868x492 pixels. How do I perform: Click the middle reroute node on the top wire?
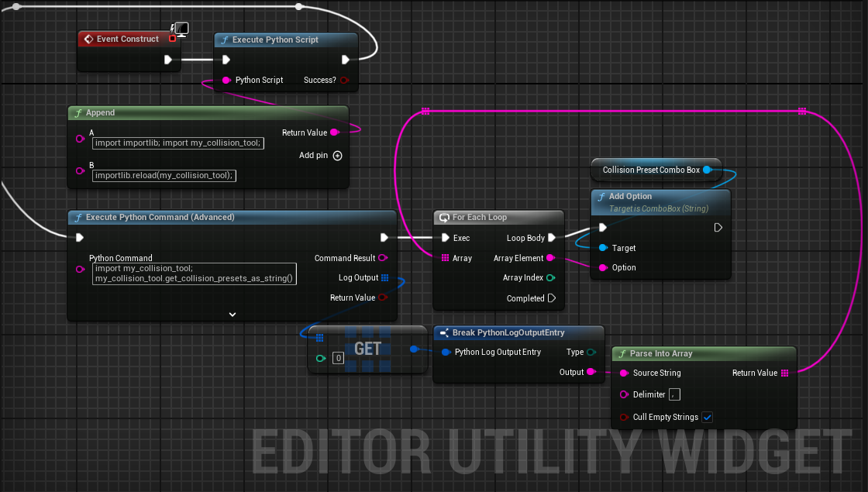[299, 7]
